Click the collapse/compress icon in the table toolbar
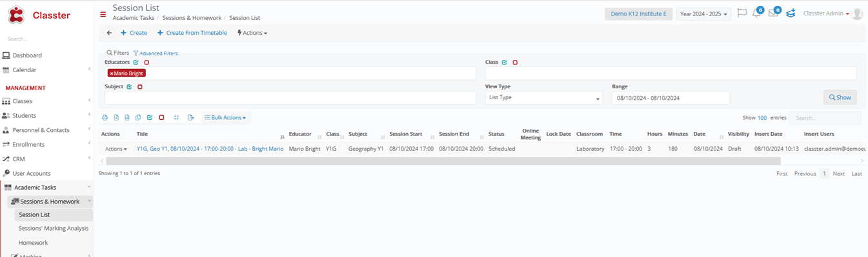Screen dimensions: 868x257 [x=176, y=118]
